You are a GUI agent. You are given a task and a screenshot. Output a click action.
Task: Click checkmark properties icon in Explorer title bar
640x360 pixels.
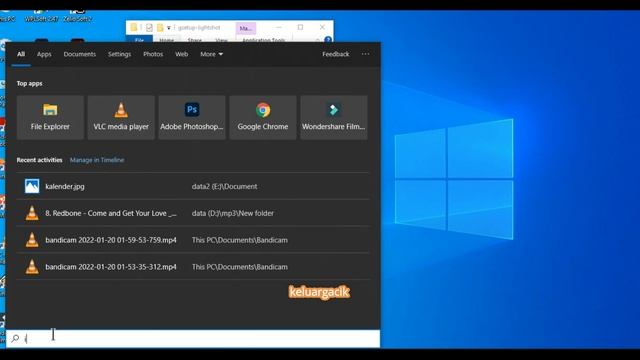[x=149, y=27]
